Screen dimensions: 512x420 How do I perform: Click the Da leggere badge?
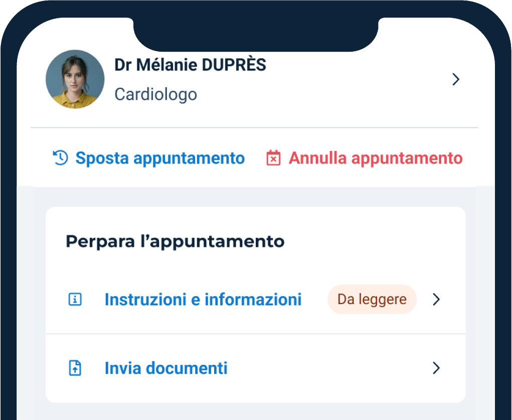coord(372,299)
